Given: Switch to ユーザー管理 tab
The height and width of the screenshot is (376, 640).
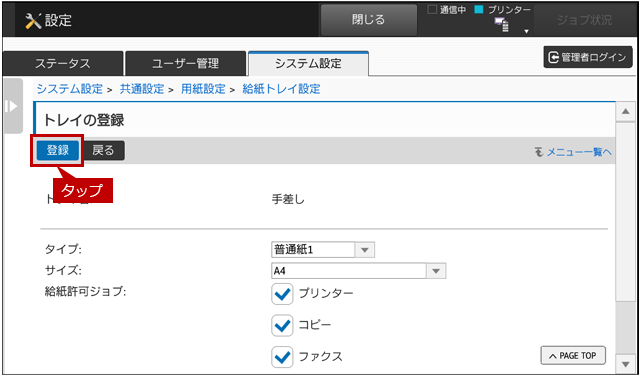Looking at the screenshot, I should pyautogui.click(x=186, y=64).
